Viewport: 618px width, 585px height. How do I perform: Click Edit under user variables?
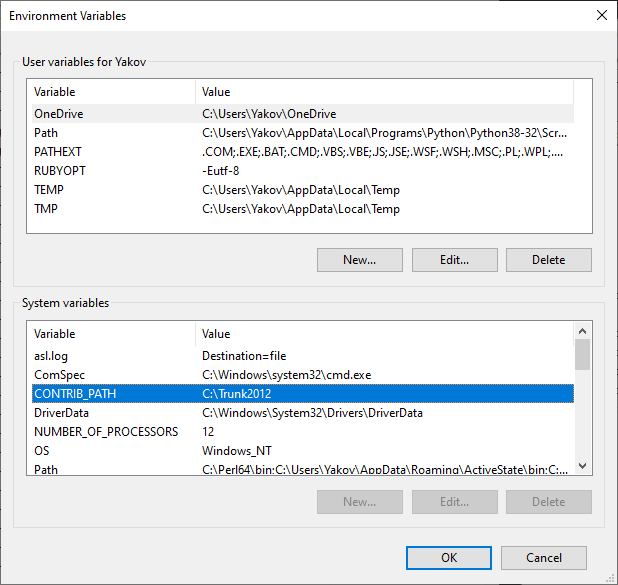pos(454,260)
